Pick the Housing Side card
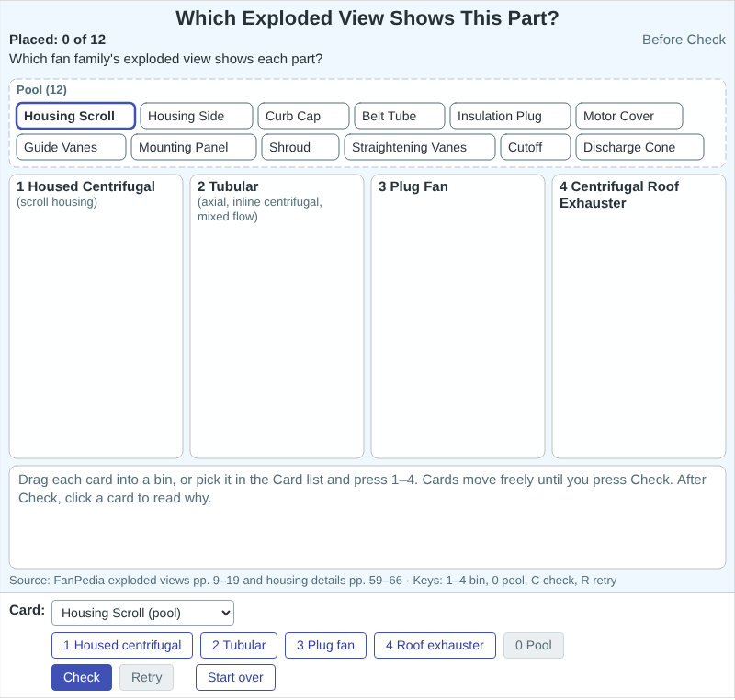The height and width of the screenshot is (700, 735). [197, 116]
